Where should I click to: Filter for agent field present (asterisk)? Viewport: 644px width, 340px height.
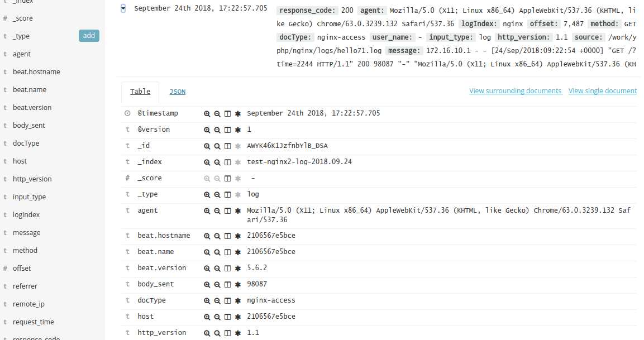(237, 211)
